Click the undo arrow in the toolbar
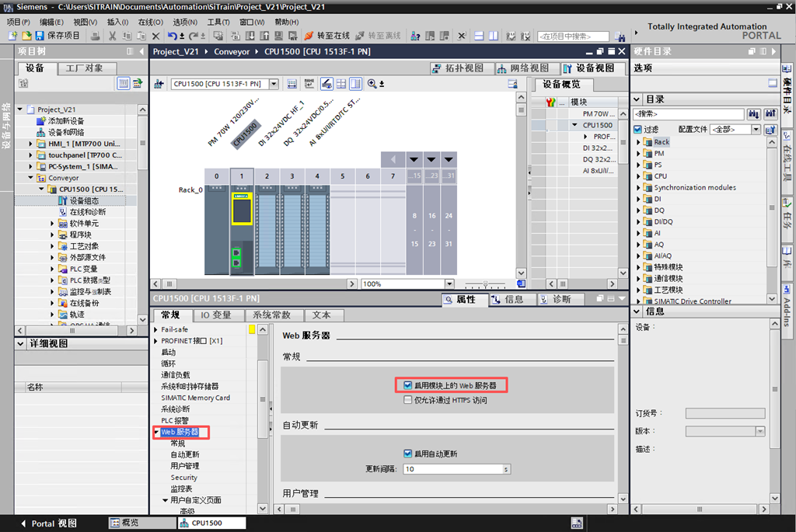Image resolution: width=796 pixels, height=532 pixels. pos(172,36)
